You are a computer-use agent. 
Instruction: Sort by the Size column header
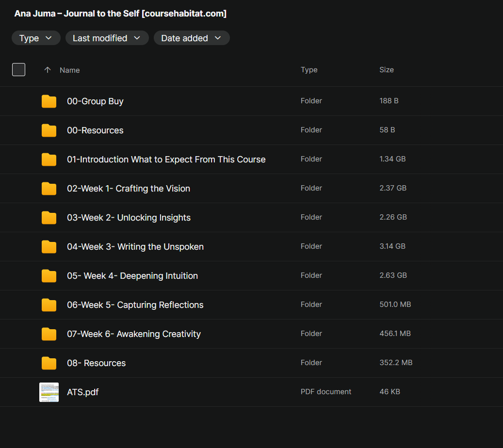tap(387, 70)
